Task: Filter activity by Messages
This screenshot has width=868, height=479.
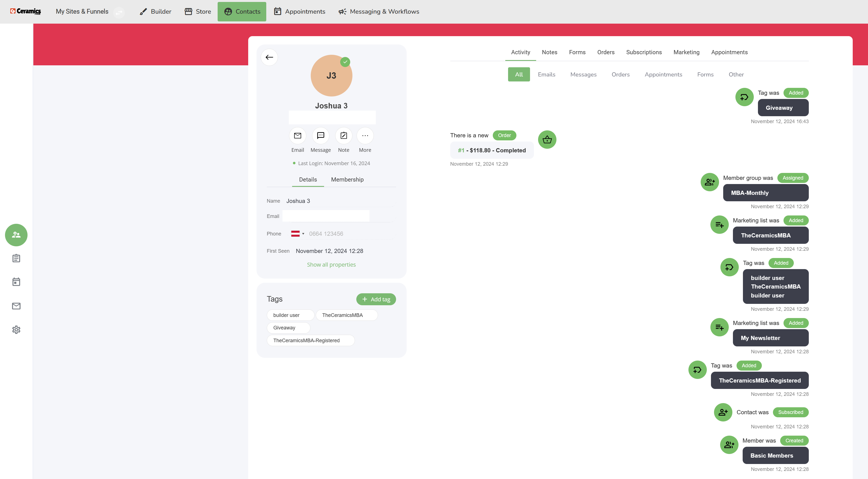Action: (583, 75)
